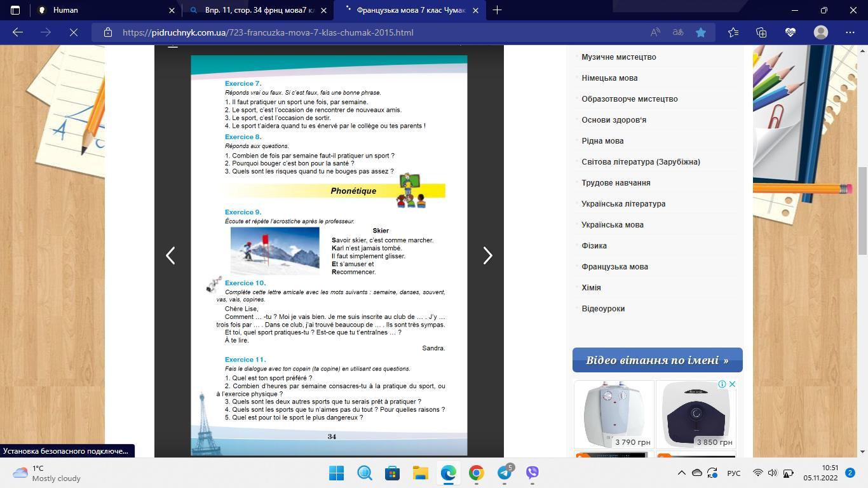Image resolution: width=868 pixels, height=488 pixels.
Task: Click Відео вітання по імені banner
Action: tap(657, 360)
